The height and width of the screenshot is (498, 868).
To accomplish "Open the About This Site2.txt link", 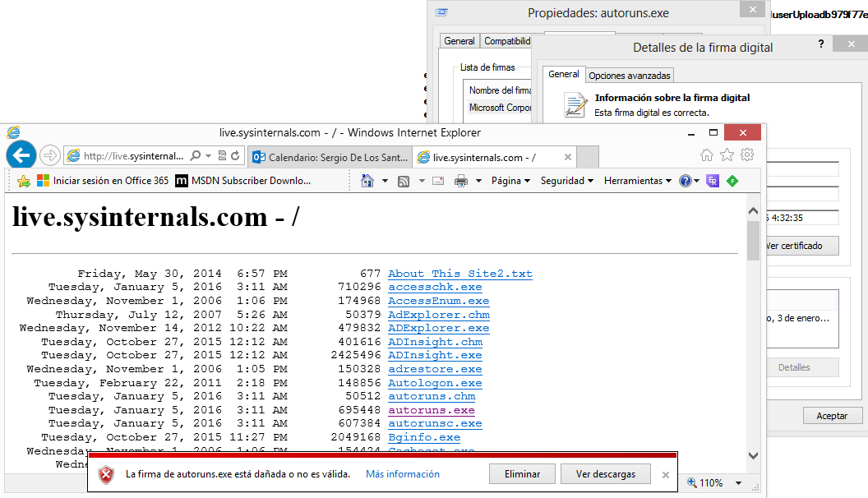I will coord(460,274).
